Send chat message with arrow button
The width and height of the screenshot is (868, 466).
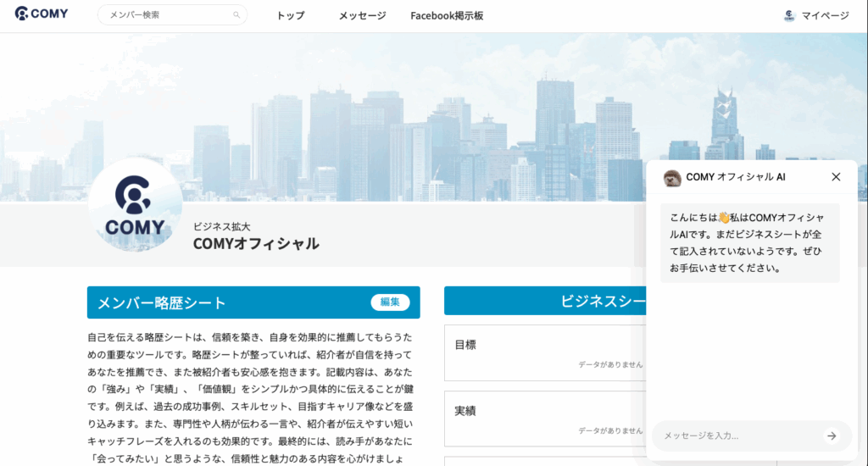[x=832, y=435]
